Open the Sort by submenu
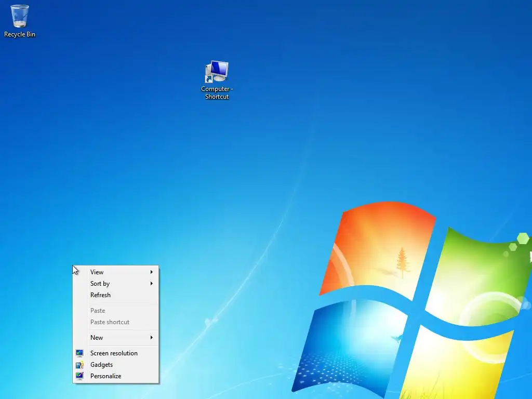Image resolution: width=532 pixels, height=399 pixels. click(116, 284)
